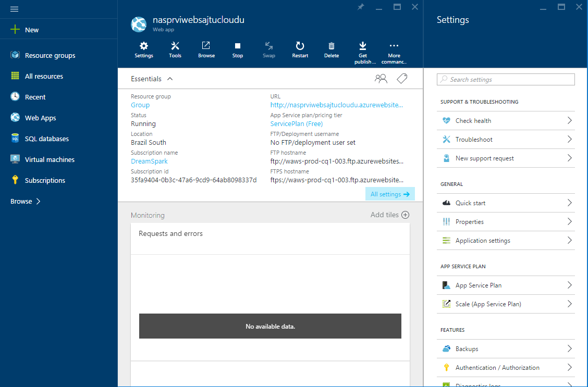Click the Search settings field

(x=505, y=79)
